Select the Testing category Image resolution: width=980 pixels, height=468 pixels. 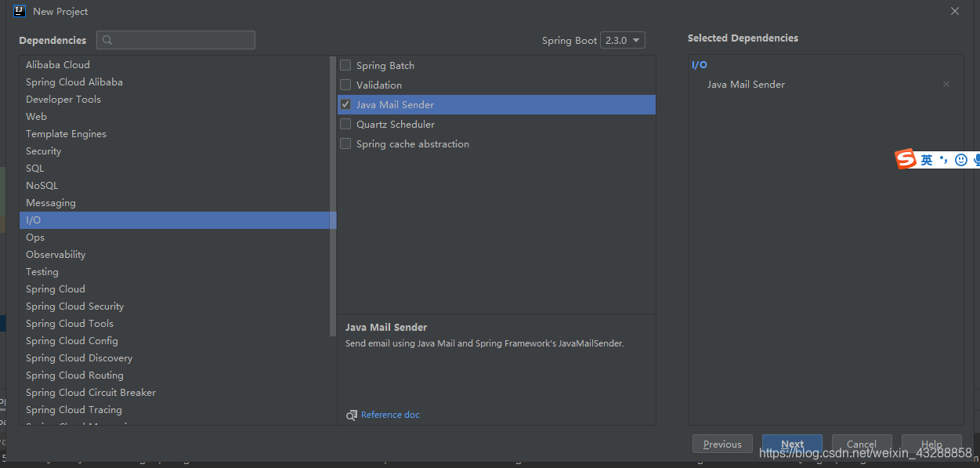(x=177, y=271)
